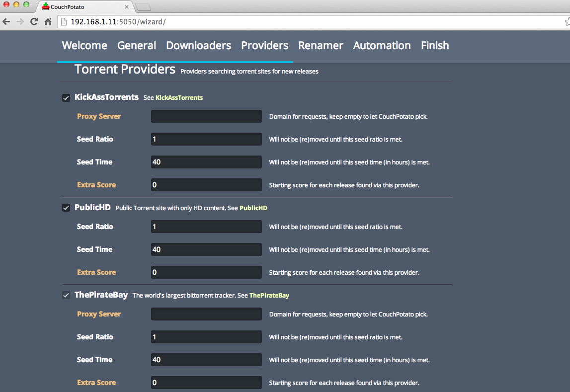The height and width of the screenshot is (392, 570).
Task: Click the PublicHD Seed Time field
Action: (x=206, y=249)
